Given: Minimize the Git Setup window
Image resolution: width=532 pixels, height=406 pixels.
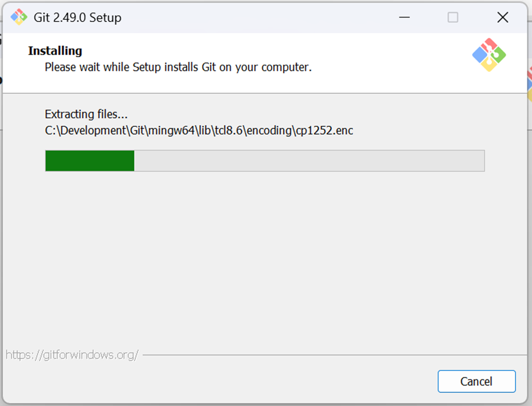Looking at the screenshot, I should (x=404, y=18).
